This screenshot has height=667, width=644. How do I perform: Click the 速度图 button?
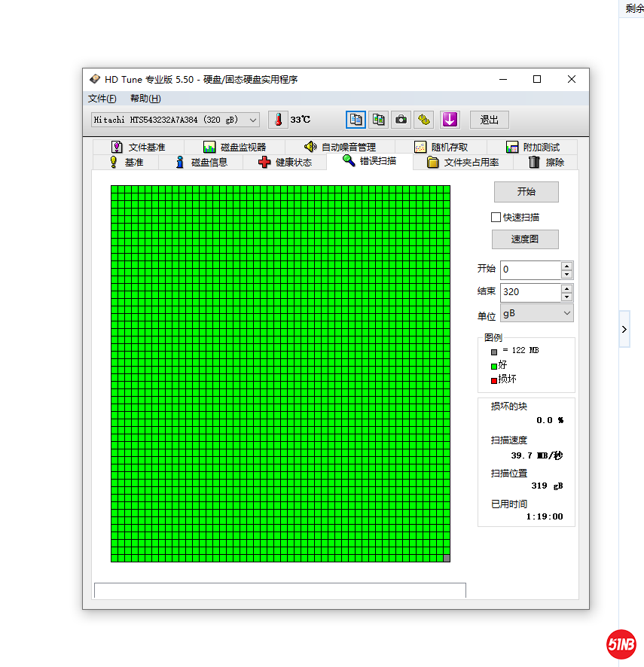point(525,239)
